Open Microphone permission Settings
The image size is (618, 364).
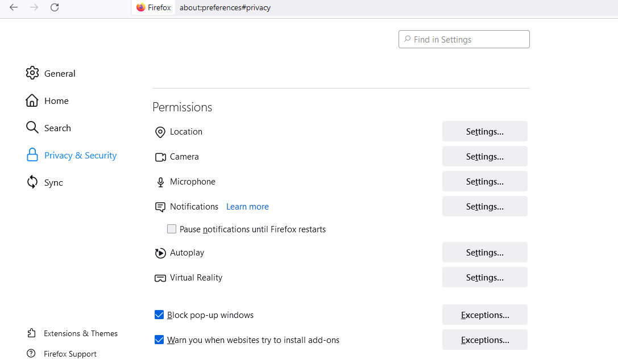tap(484, 181)
